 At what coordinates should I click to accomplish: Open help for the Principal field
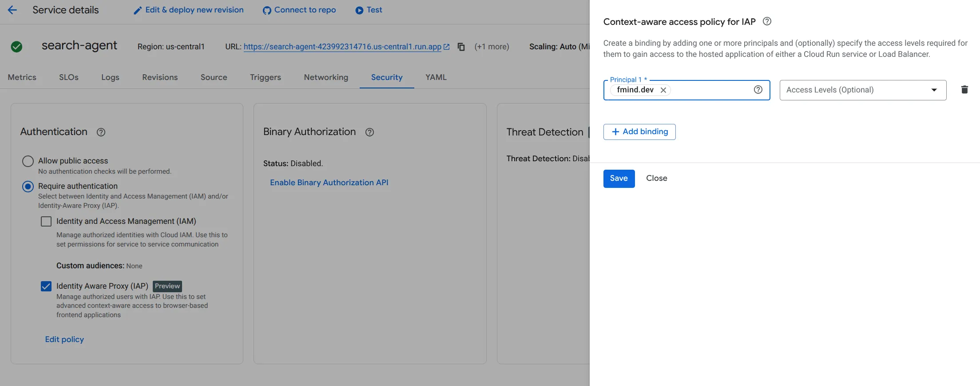click(x=758, y=90)
